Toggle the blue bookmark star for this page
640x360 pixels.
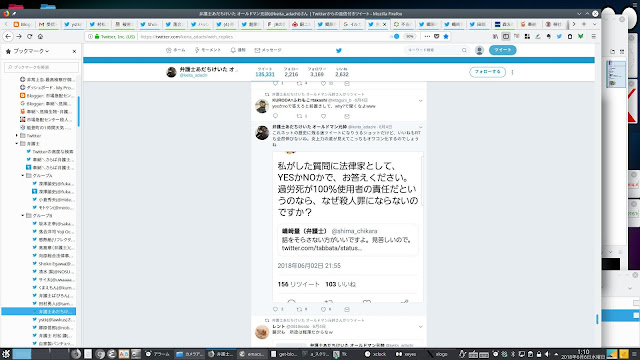(446, 36)
